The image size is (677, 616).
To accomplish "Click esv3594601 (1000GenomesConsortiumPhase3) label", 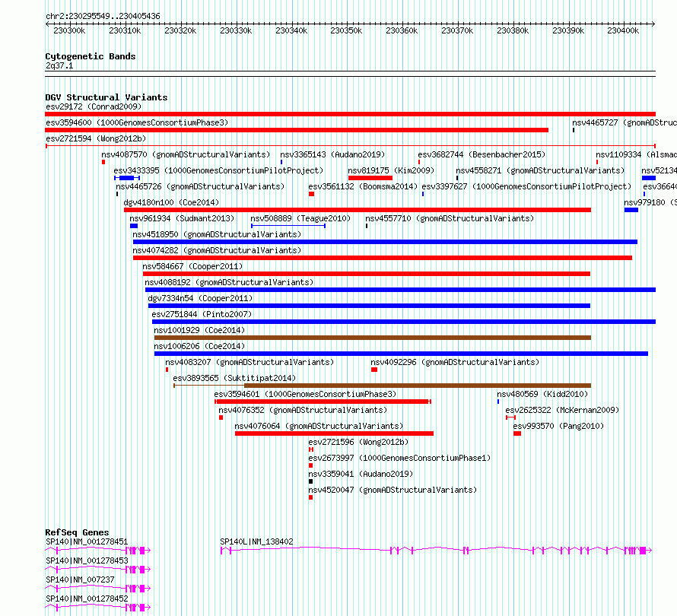I will tap(305, 394).
